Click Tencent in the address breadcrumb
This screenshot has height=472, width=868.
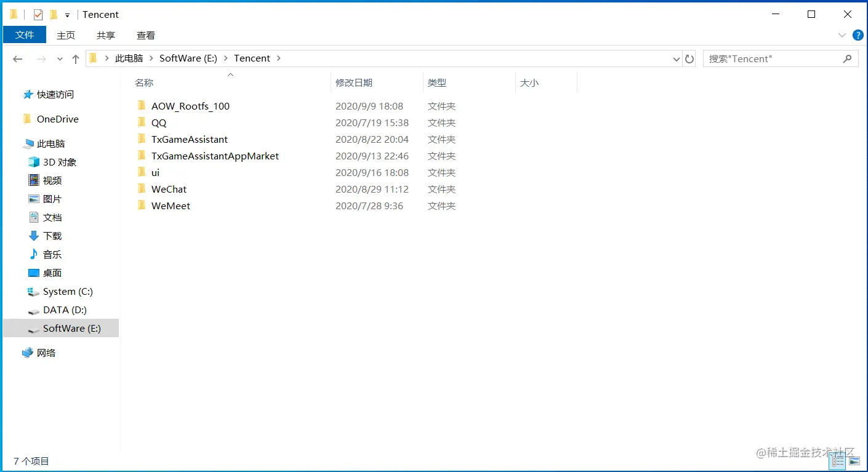point(252,58)
